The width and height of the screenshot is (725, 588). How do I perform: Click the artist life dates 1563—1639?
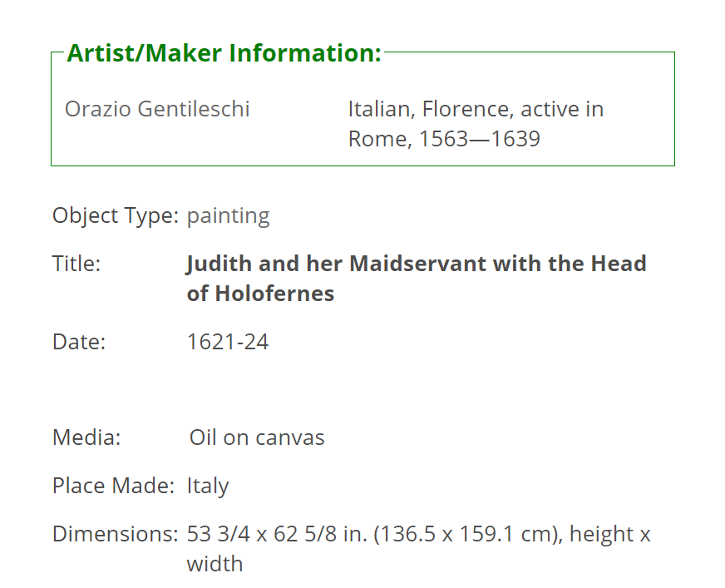click(480, 139)
